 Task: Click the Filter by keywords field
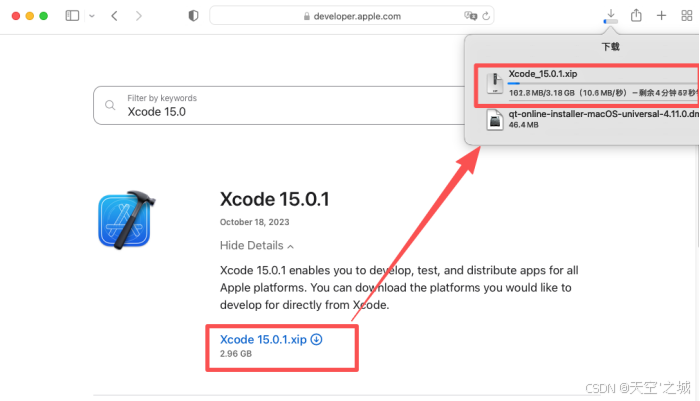coord(279,105)
